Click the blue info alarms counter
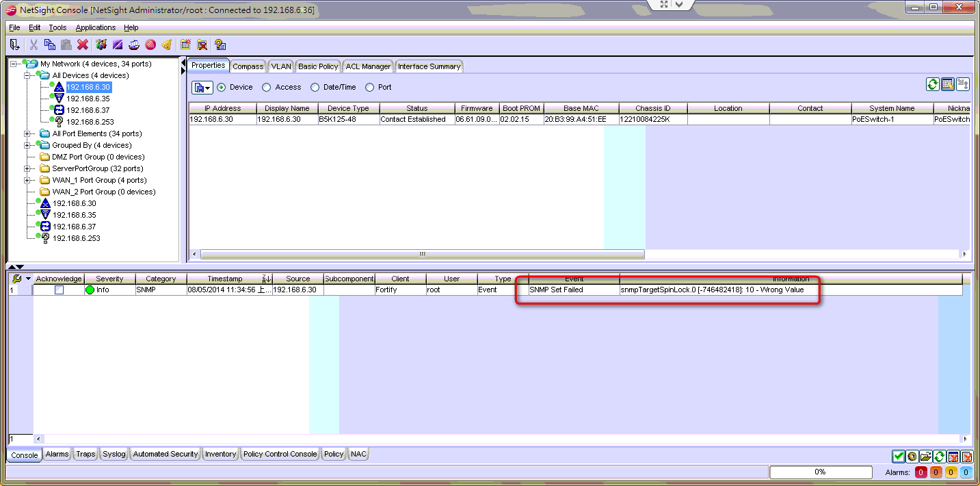Screen dimensions: 980x486 coord(966,472)
